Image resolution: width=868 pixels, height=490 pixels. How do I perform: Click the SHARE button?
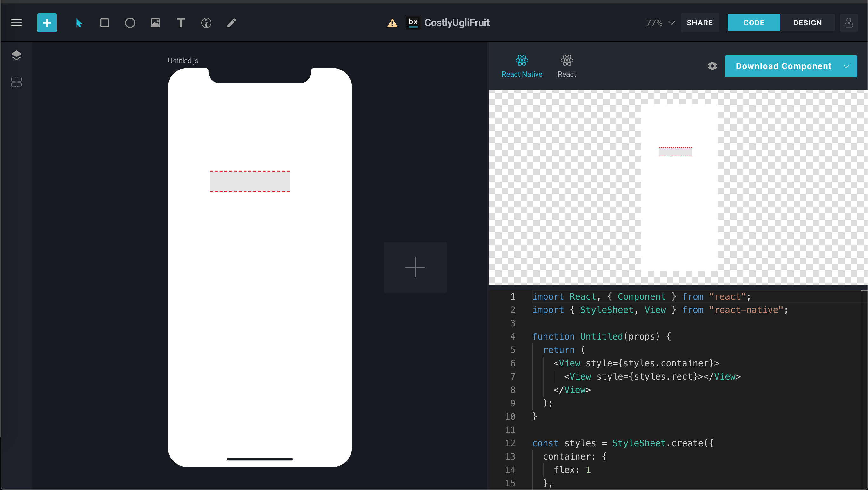[699, 23]
